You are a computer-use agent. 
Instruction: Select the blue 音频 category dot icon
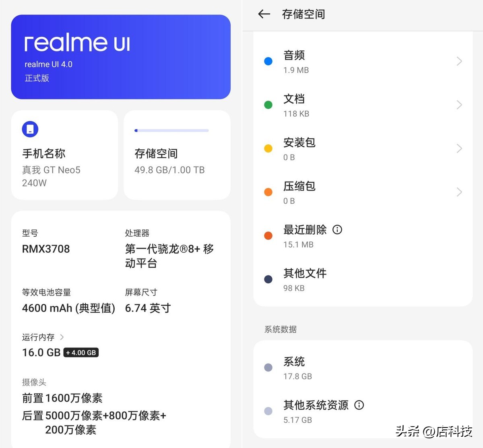268,61
